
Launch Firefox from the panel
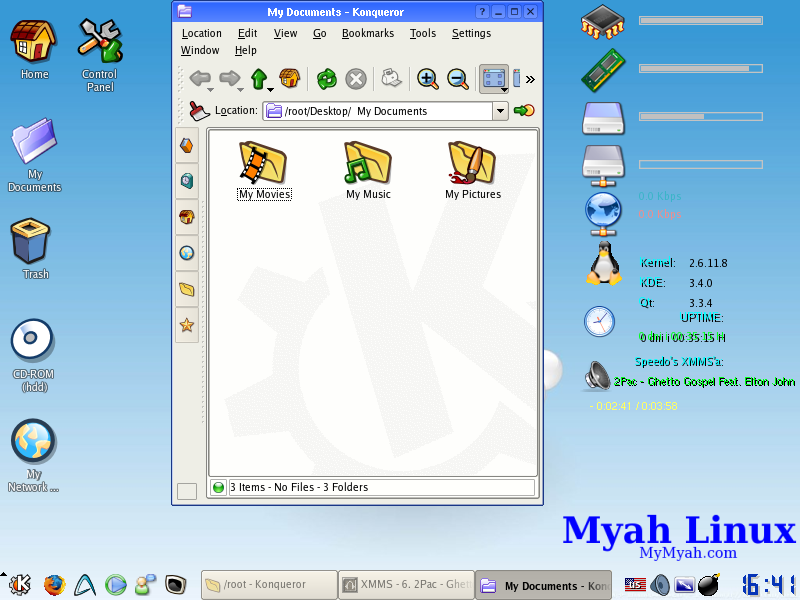click(x=54, y=585)
